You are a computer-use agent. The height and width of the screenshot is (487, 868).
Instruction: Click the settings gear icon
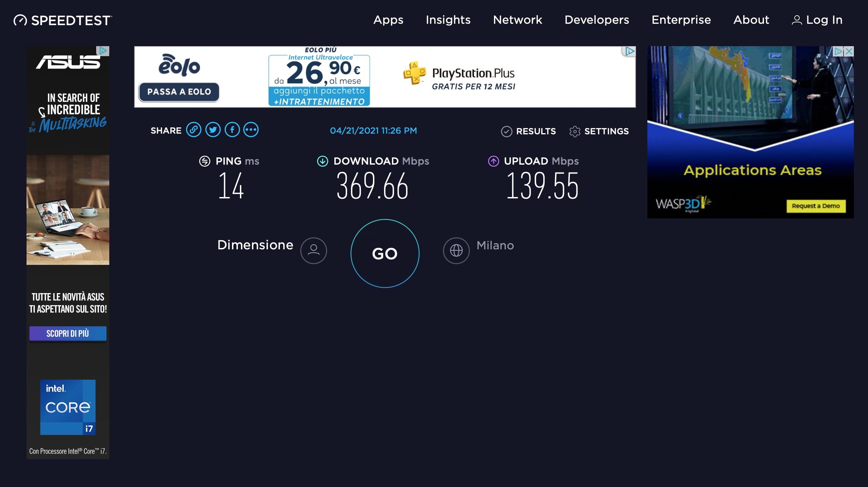click(575, 131)
